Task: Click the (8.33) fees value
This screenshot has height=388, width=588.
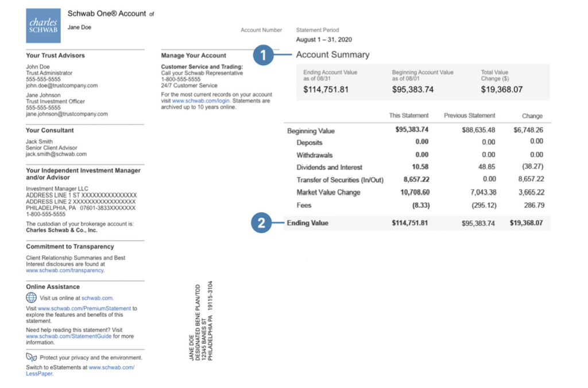Action: pyautogui.click(x=421, y=206)
